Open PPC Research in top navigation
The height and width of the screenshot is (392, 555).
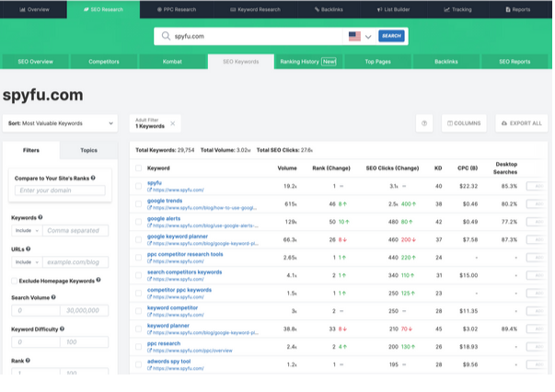coord(177,9)
